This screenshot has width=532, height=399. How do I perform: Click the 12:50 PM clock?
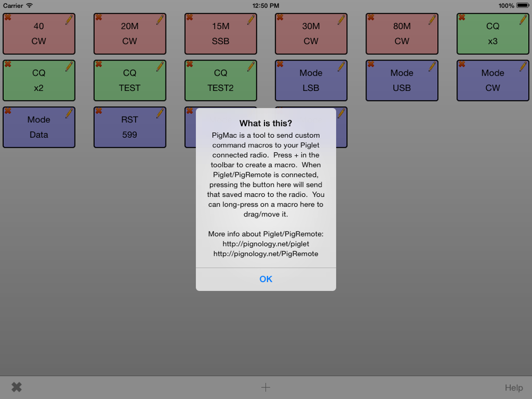265,5
